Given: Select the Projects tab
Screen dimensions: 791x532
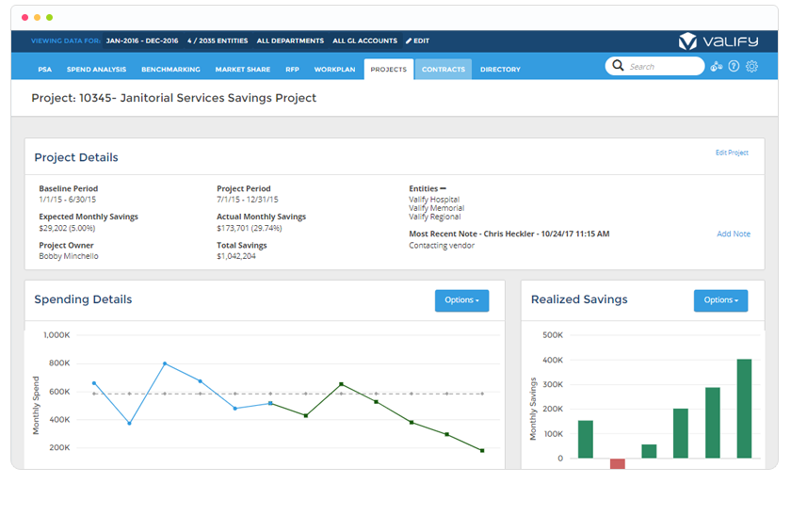Looking at the screenshot, I should [x=388, y=70].
